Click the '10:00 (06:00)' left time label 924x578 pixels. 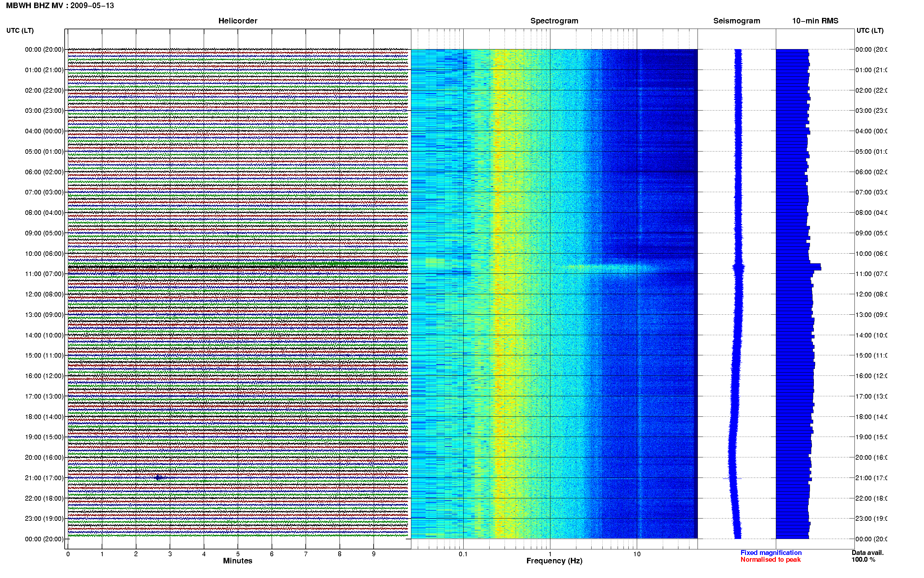(44, 254)
